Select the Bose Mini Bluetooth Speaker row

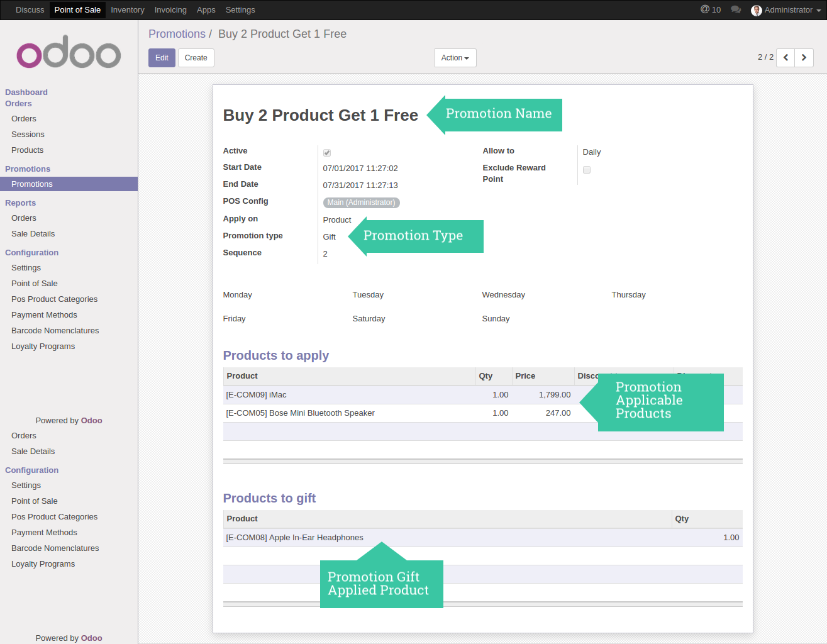tap(482, 413)
